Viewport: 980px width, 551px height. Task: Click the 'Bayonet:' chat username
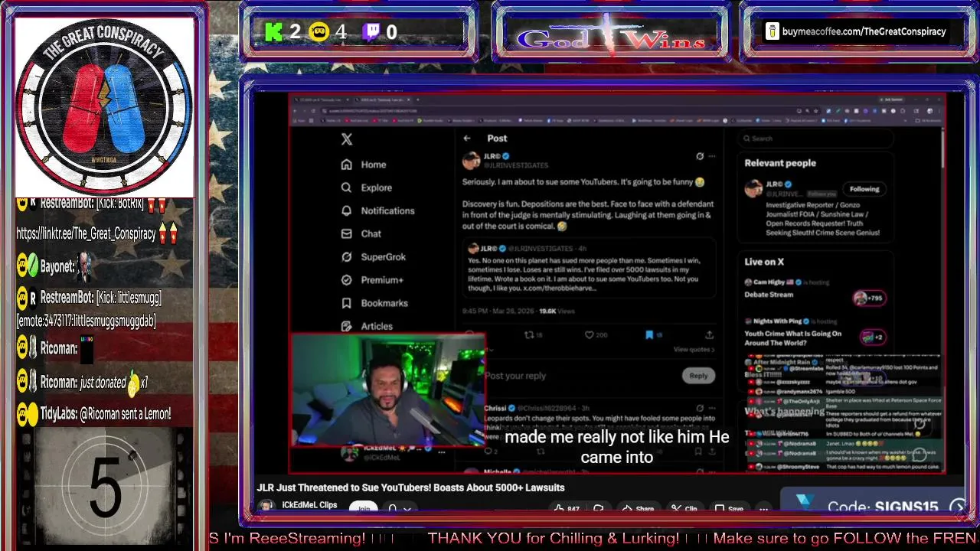coord(57,267)
